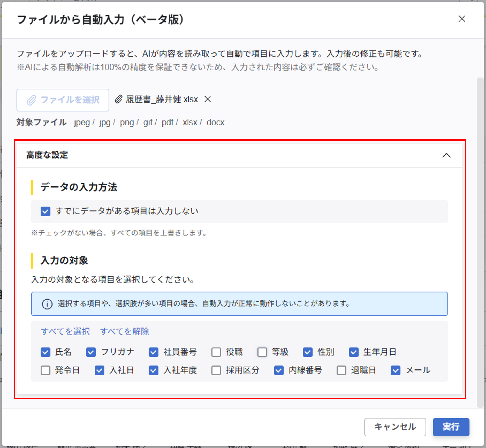
Task: Click the dialog's vertical scrollbar
Action: click(x=480, y=242)
